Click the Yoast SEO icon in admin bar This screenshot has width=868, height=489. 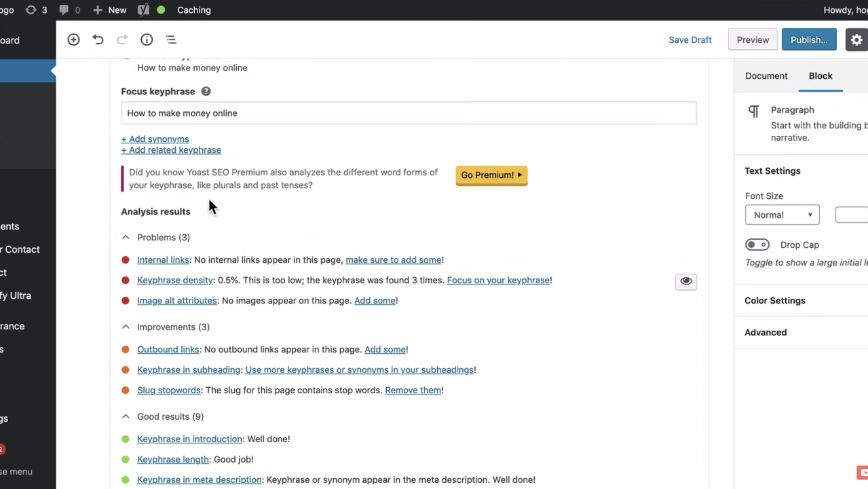coord(143,10)
